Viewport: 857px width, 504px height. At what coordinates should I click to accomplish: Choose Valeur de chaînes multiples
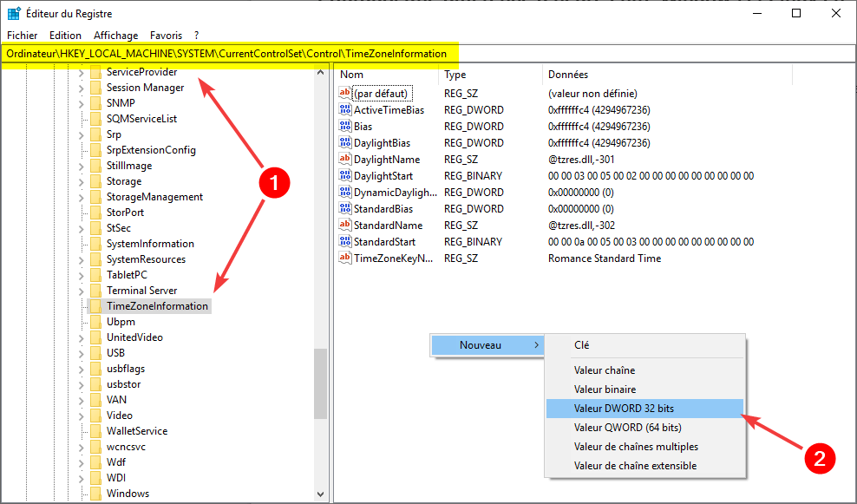645,447
